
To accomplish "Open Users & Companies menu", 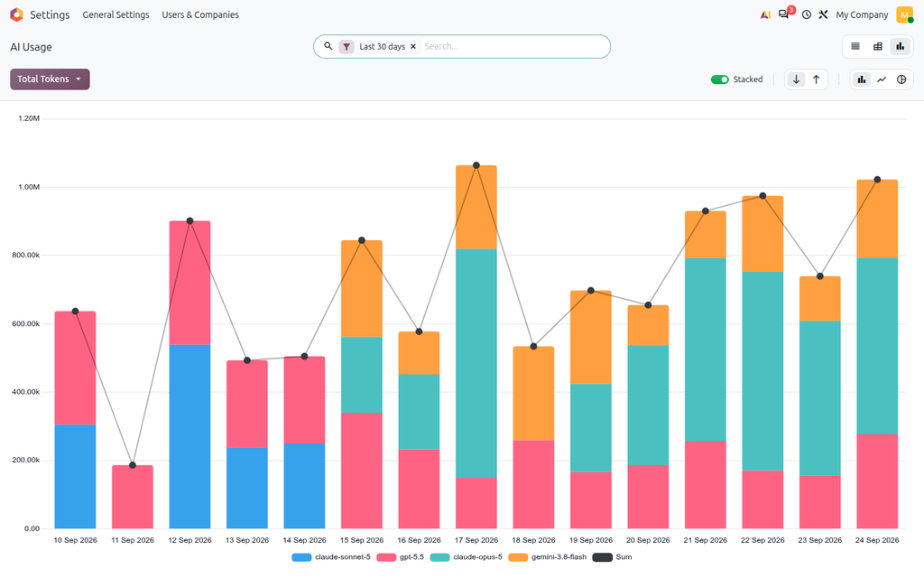I will click(200, 14).
